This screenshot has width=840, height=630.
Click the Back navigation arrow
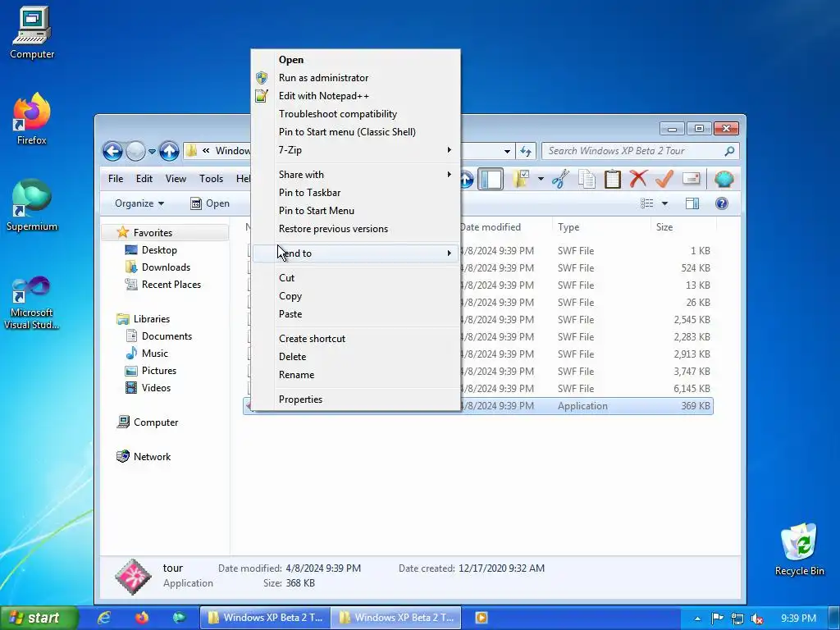click(112, 151)
